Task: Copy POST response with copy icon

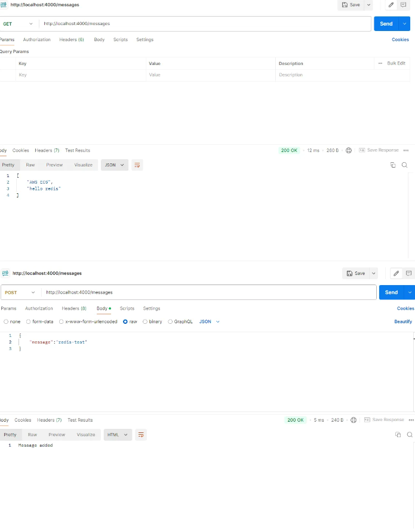Action: 398,435
